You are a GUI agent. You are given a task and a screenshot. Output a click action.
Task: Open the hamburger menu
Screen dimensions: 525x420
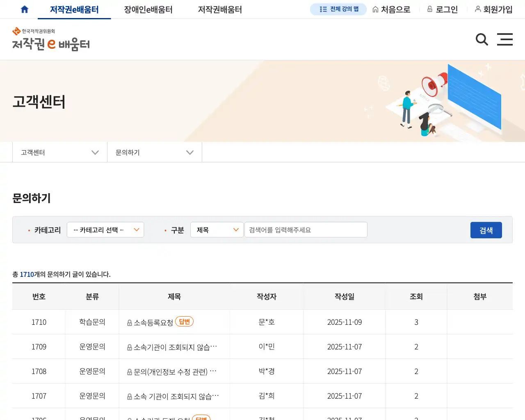coord(505,39)
